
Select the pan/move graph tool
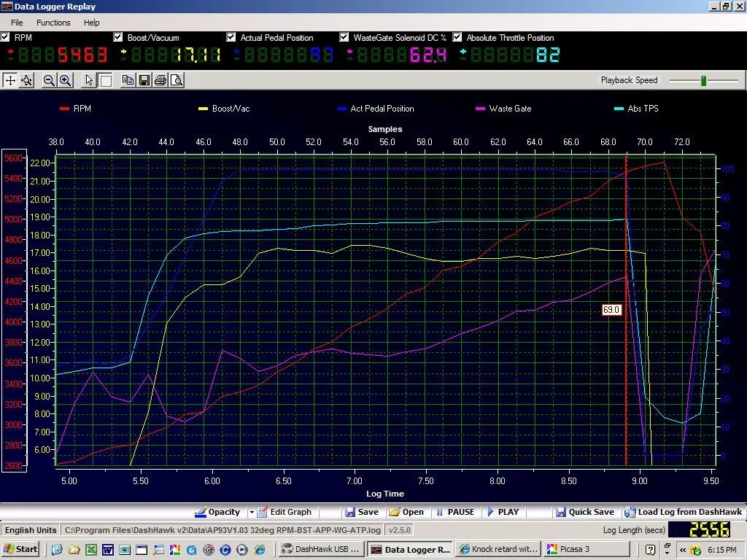(10, 80)
